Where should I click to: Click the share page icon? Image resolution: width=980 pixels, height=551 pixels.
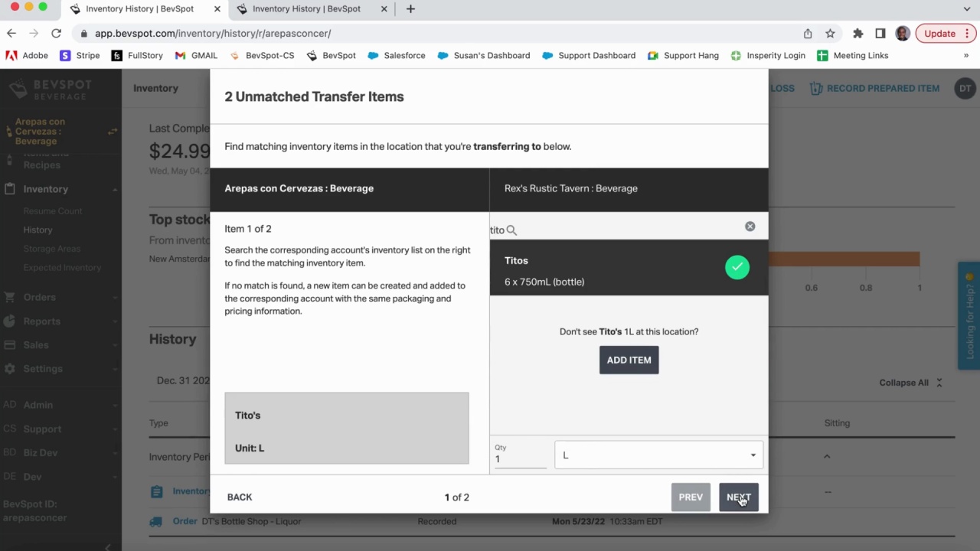(x=808, y=34)
